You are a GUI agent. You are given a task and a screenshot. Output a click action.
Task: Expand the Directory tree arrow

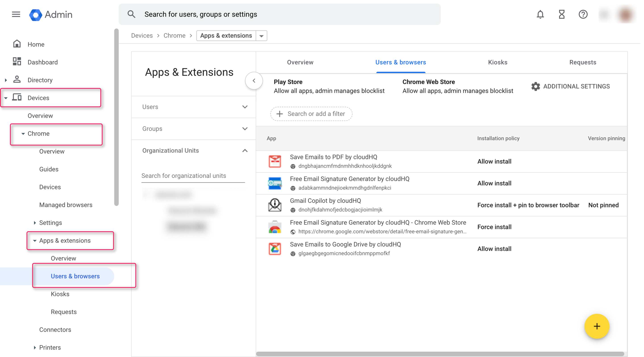[6, 80]
